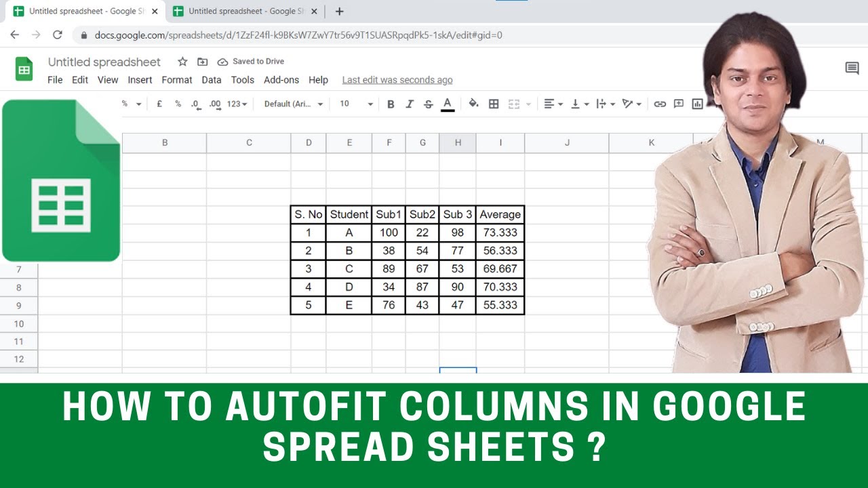Open font family dropdown Default (Ari...)

(x=294, y=104)
